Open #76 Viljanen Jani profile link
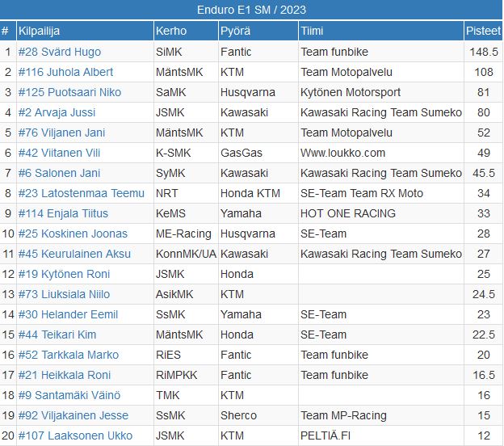The width and height of the screenshot is (504, 446). [x=61, y=133]
